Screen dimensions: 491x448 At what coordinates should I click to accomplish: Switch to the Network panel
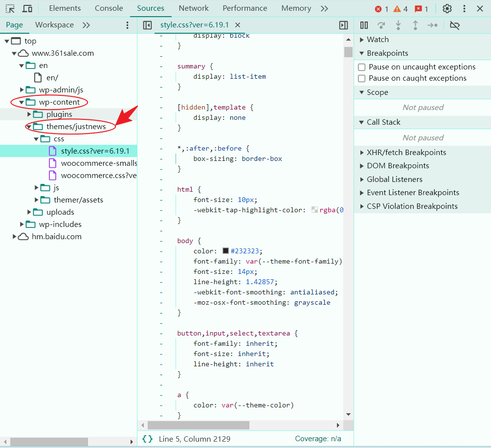click(x=194, y=8)
